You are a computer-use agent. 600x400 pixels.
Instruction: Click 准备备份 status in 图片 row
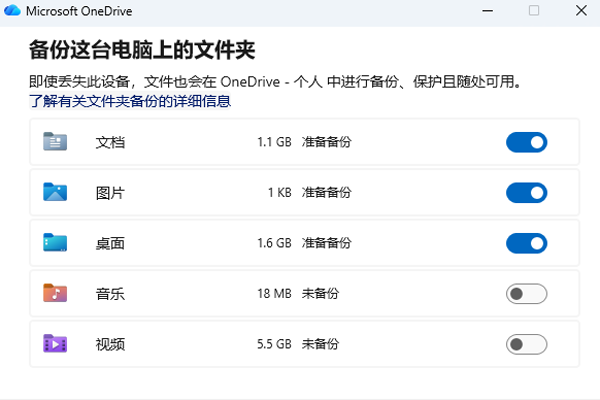pos(326,193)
